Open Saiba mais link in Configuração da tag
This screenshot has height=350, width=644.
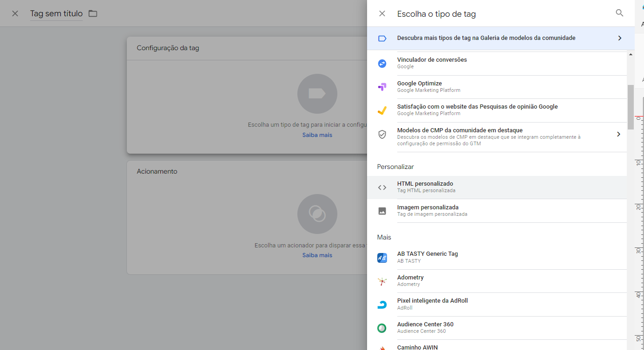click(x=317, y=135)
